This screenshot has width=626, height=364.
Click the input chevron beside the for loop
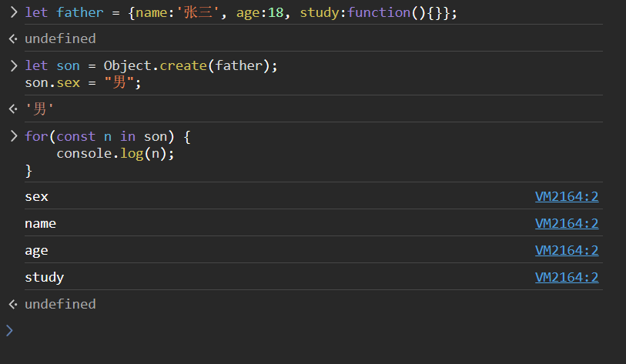(13, 136)
